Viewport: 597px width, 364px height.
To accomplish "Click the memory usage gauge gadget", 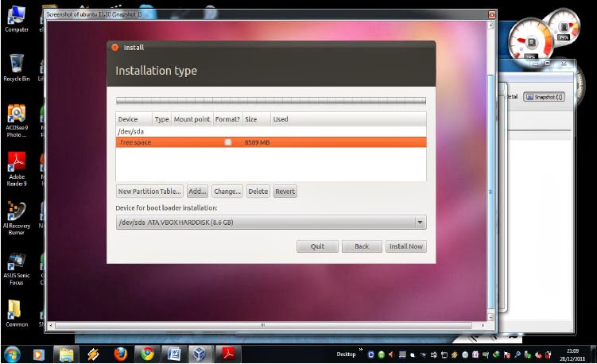I will click(x=564, y=27).
